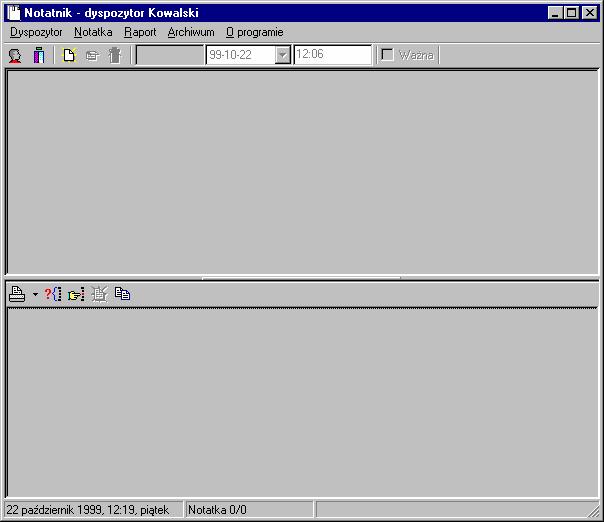The image size is (604, 522).
Task: Click the Notatnik app icon in title bar
Action: pos(13,13)
